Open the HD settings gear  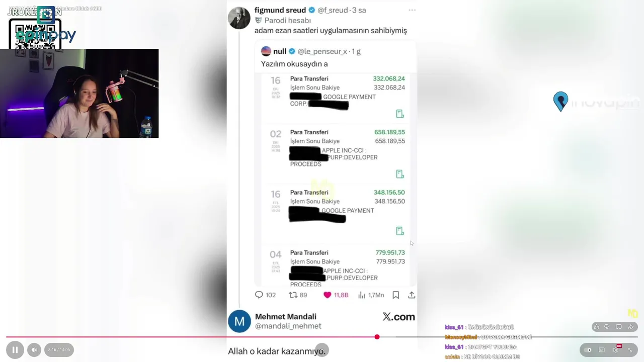[x=616, y=349]
